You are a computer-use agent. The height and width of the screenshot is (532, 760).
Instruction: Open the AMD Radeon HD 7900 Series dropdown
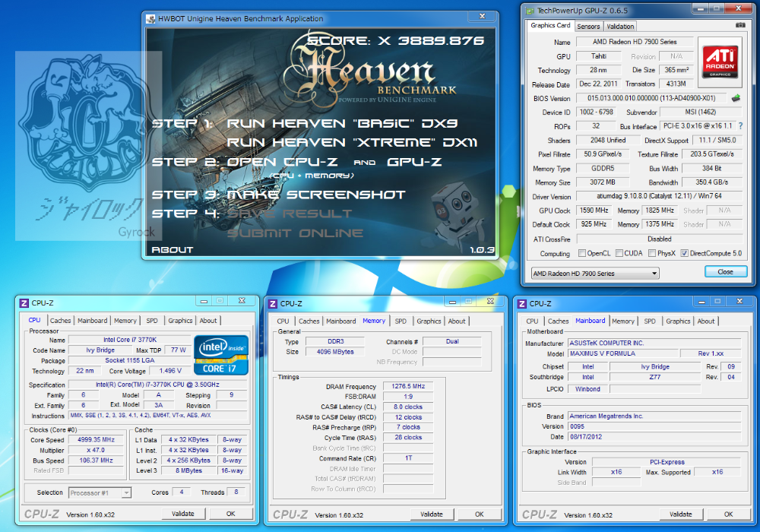click(x=595, y=274)
